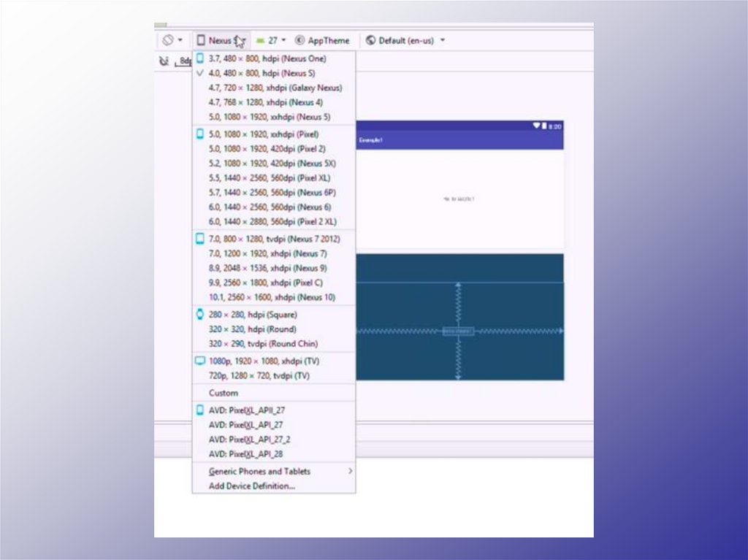Pick AVD: PixelXL_API_27_2 entry
The height and width of the screenshot is (560, 748).
(274, 440)
